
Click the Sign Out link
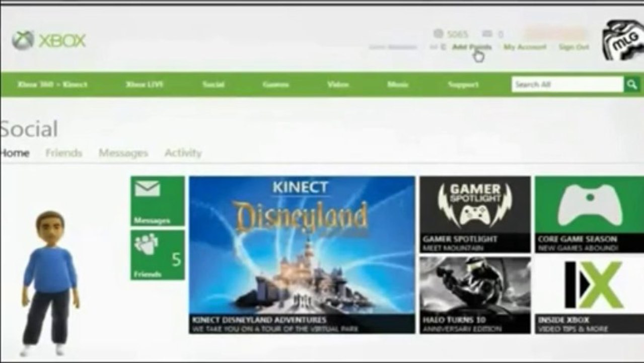[x=574, y=47]
